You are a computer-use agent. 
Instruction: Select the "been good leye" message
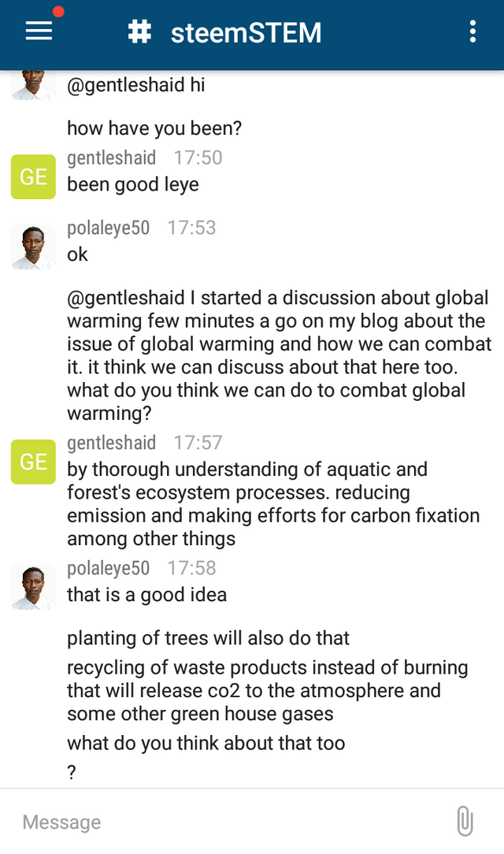click(x=132, y=185)
